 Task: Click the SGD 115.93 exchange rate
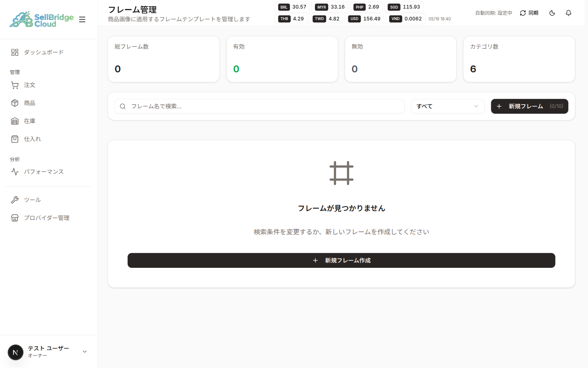[x=404, y=7]
